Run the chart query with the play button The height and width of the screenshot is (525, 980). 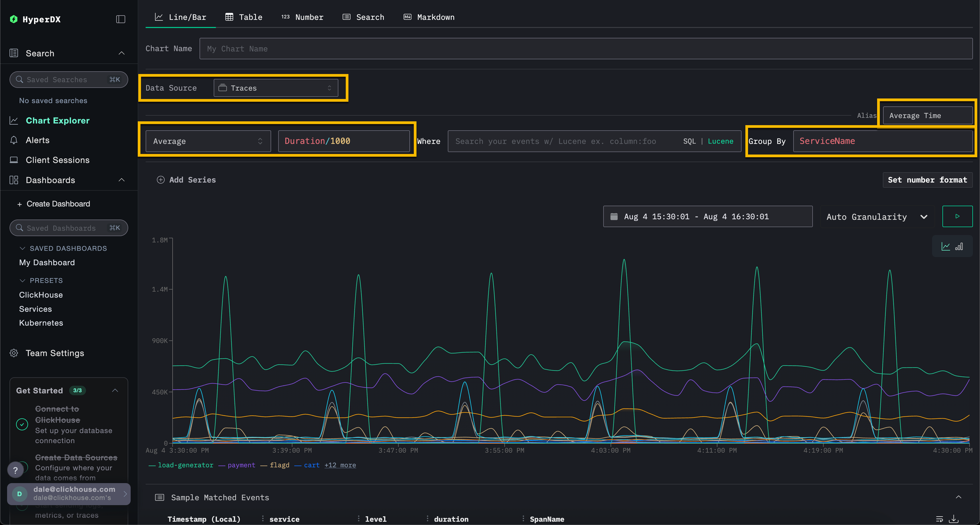point(957,216)
